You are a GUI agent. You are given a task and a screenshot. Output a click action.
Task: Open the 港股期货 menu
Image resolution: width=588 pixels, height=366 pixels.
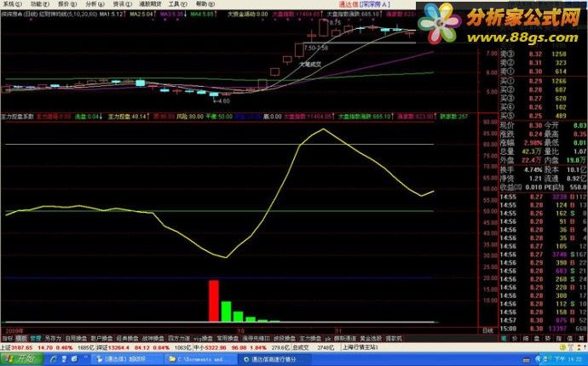[x=150, y=4]
